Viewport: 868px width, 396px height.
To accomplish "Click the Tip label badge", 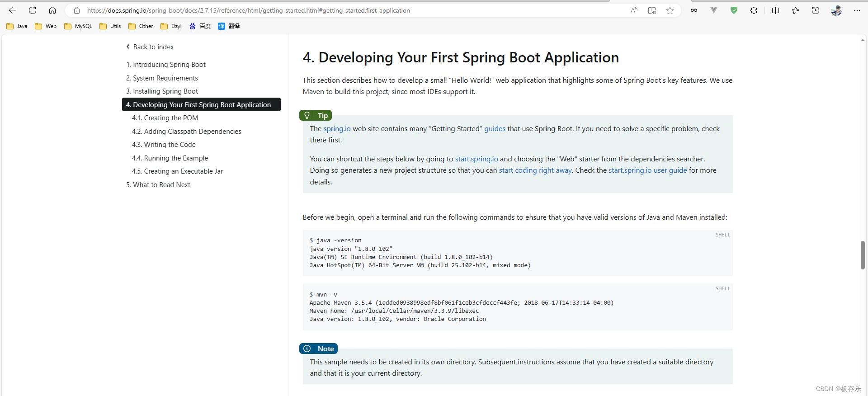I will [316, 116].
